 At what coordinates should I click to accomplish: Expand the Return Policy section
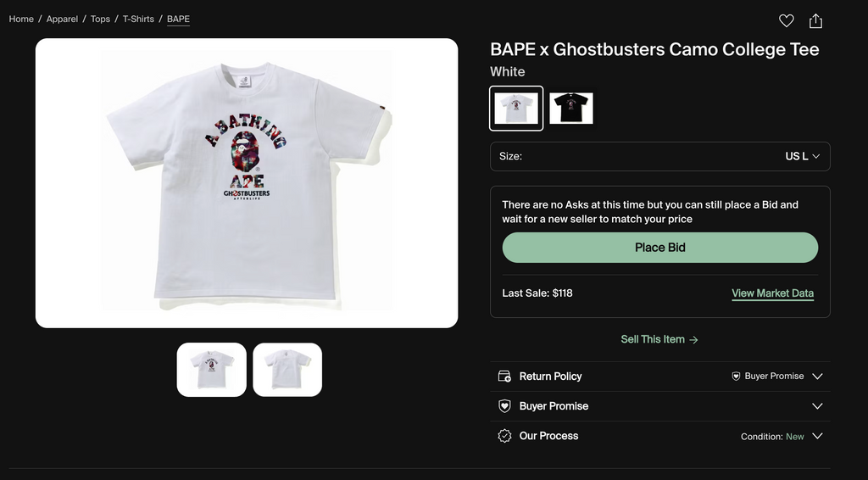(x=817, y=377)
